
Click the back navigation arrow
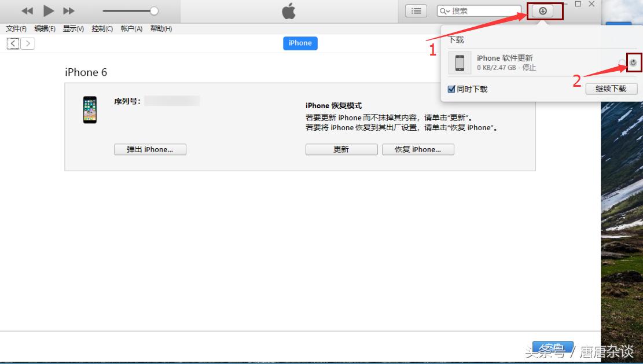point(13,43)
